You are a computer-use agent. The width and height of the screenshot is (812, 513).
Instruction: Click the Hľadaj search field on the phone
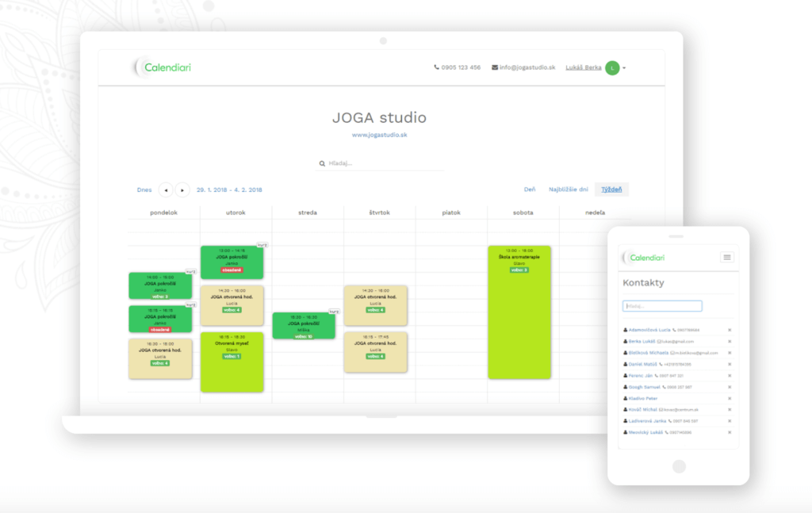point(662,306)
